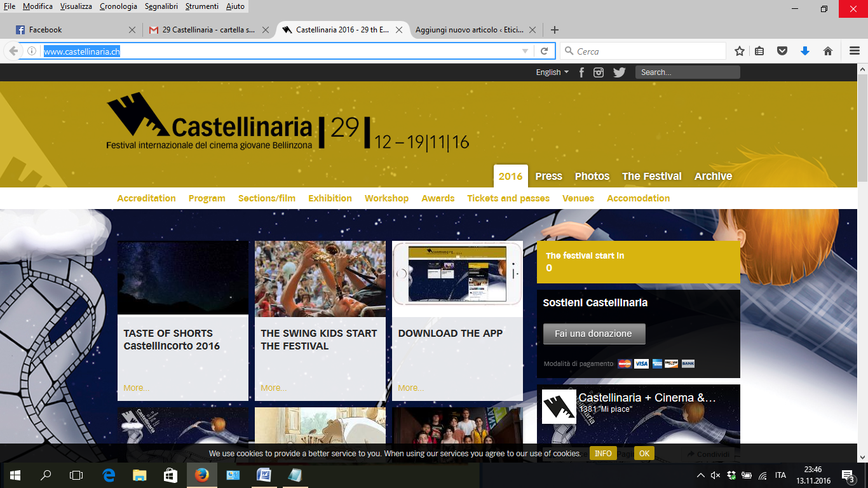Open Windows Start menu
Image resolution: width=868 pixels, height=488 pixels.
pyautogui.click(x=15, y=475)
